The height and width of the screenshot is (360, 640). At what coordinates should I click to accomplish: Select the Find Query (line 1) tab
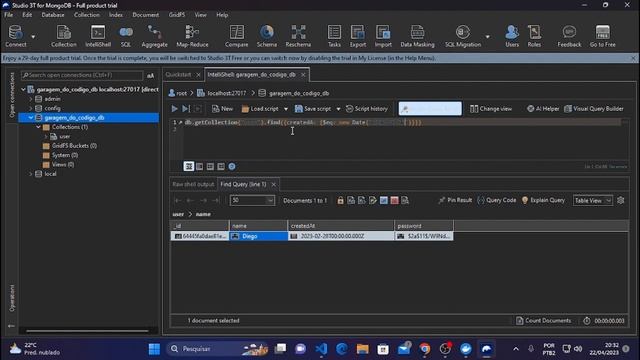243,184
